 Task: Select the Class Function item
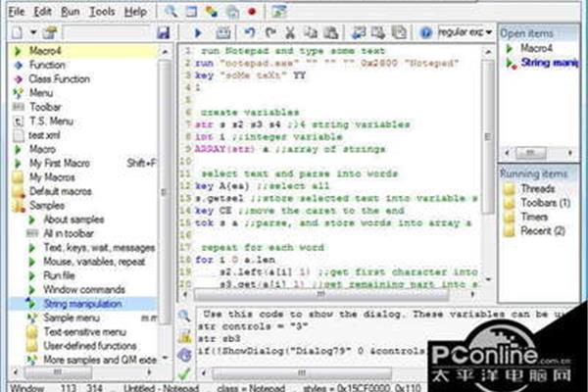pyautogui.click(x=59, y=78)
